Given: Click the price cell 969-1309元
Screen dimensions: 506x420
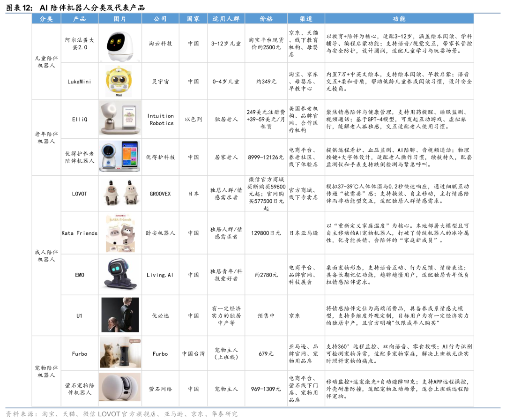Looking at the screenshot, I should click(266, 389).
